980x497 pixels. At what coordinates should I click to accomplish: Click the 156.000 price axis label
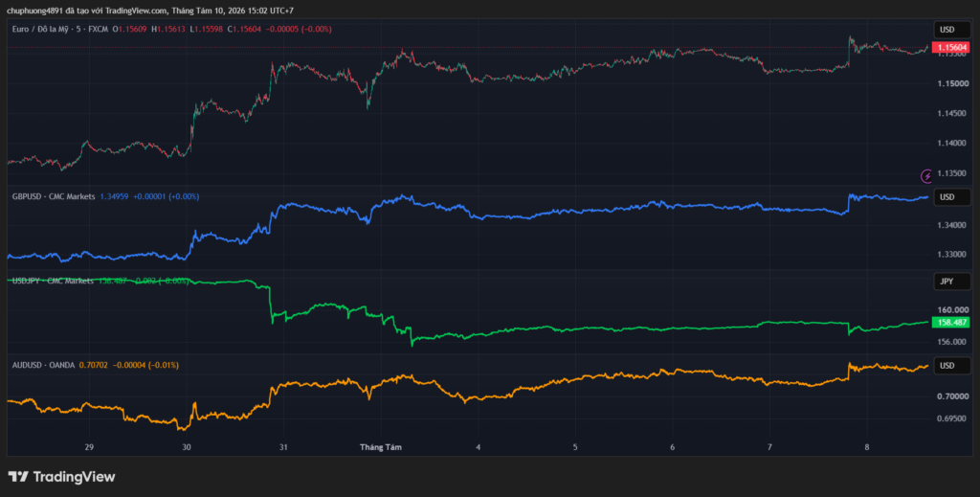click(x=950, y=342)
